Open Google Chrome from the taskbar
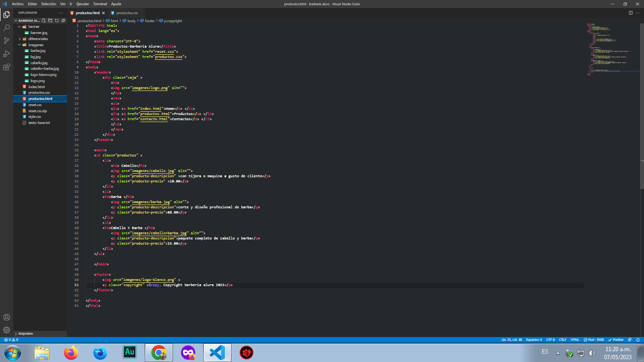This screenshot has width=644, height=362. [159, 353]
